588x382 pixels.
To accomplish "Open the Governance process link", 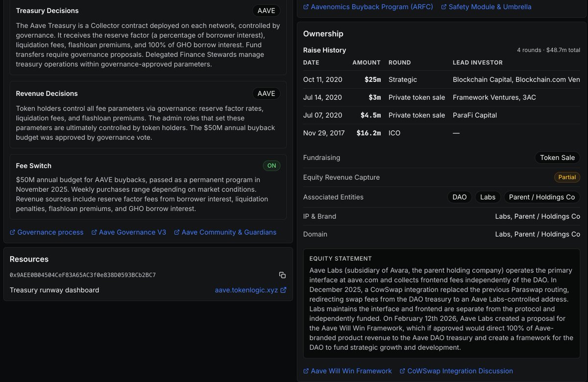I will click(47, 232).
